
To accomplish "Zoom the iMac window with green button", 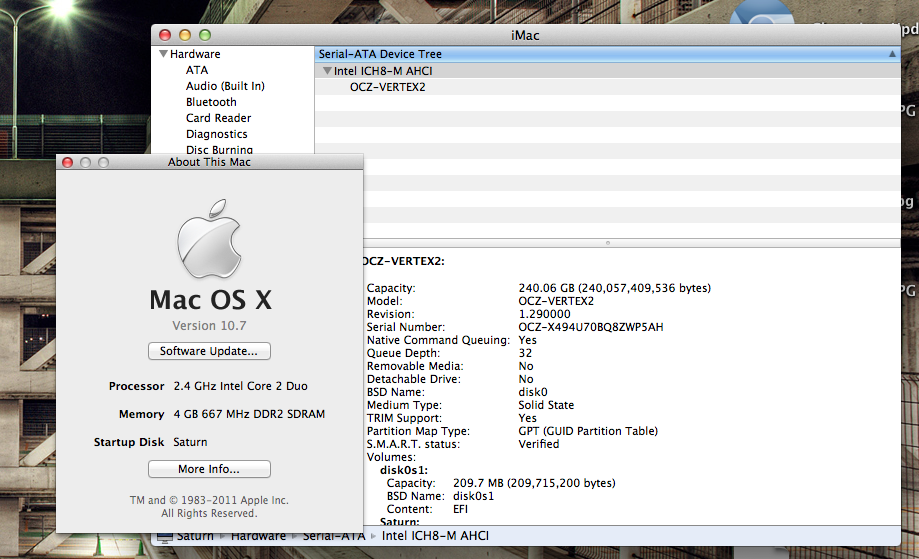I will point(205,35).
